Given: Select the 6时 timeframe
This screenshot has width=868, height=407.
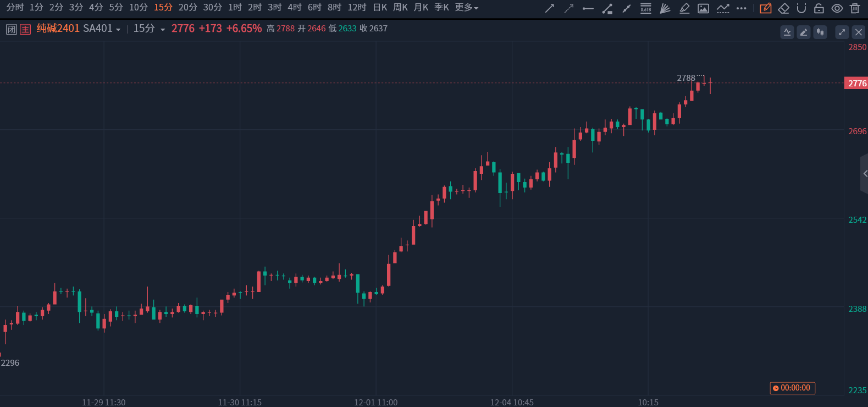Looking at the screenshot, I should pyautogui.click(x=315, y=8).
